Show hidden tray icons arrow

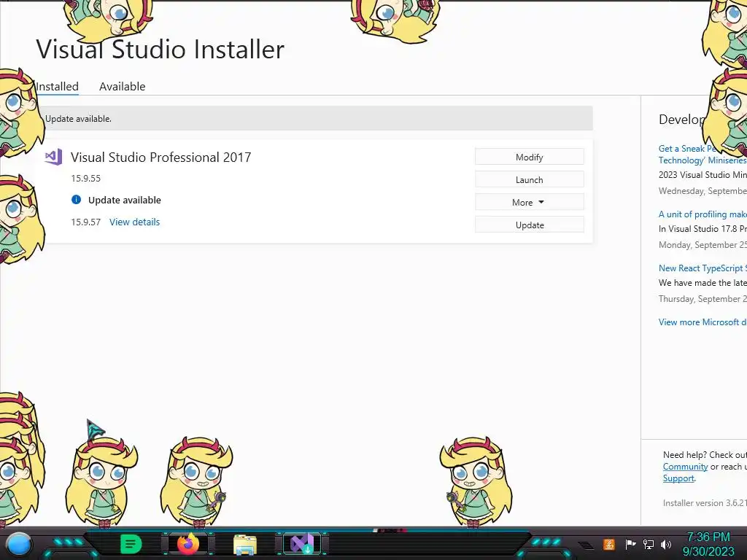click(586, 545)
